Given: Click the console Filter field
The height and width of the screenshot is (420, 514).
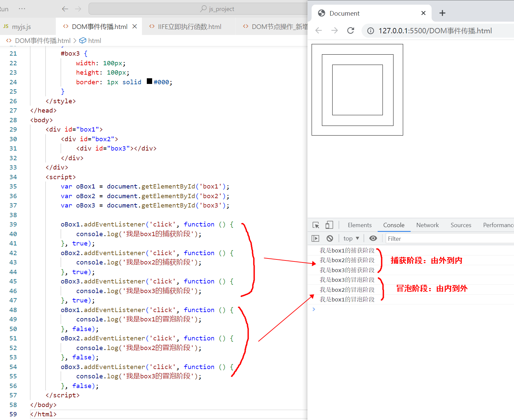Looking at the screenshot, I should (x=450, y=238).
